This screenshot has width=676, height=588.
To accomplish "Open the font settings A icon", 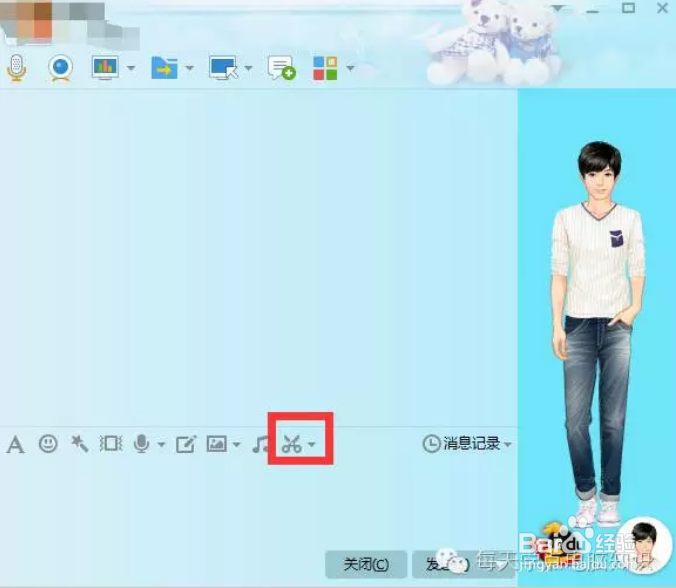I will tap(16, 444).
